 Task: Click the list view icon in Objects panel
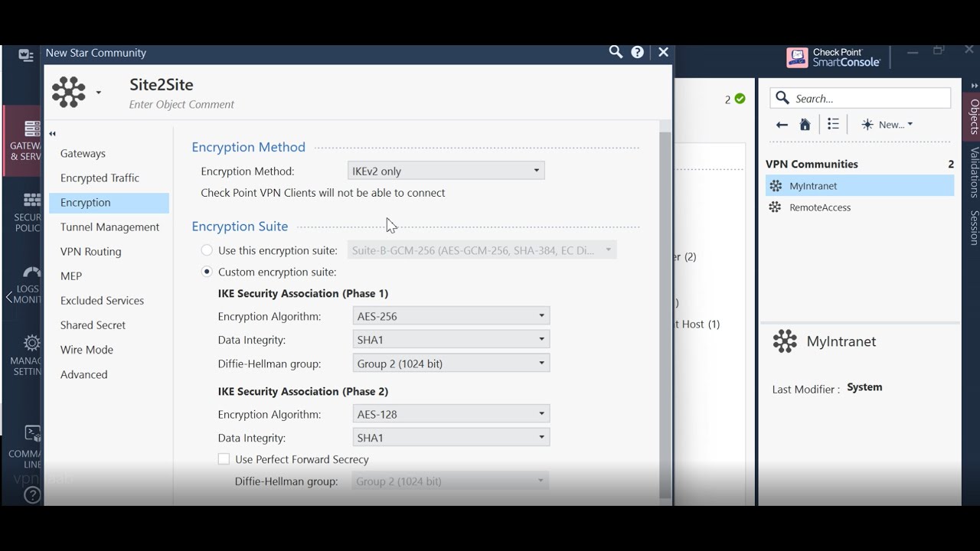[834, 124]
